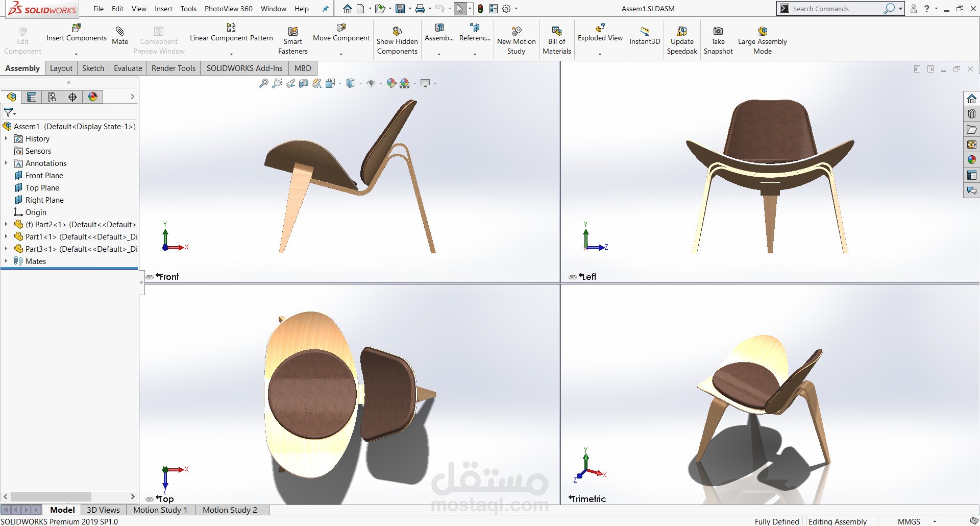
Task: Insert a Bill of Materials
Action: (x=557, y=40)
